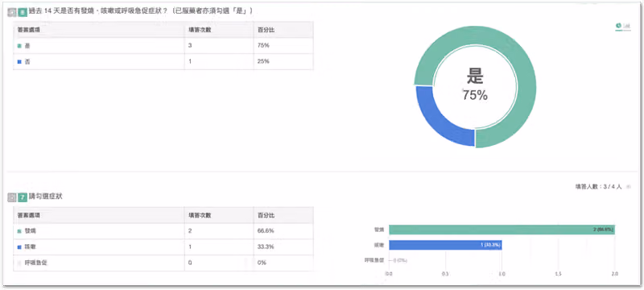Switch to the pie chart view icon
The height and width of the screenshot is (290, 644).
click(618, 26)
